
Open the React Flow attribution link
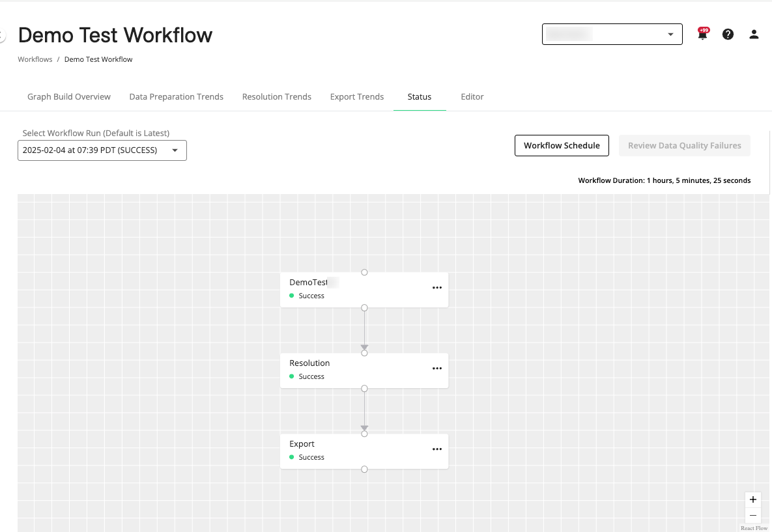(754, 528)
